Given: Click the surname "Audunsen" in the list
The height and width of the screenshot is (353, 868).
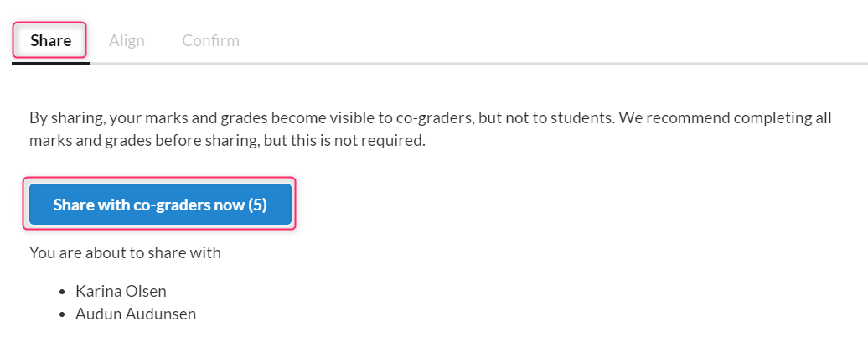Looking at the screenshot, I should [161, 314].
